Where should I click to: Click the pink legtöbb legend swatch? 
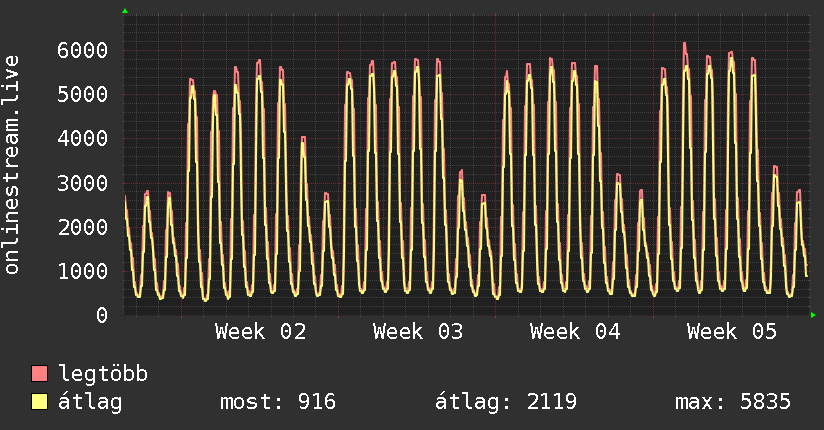coord(39,373)
